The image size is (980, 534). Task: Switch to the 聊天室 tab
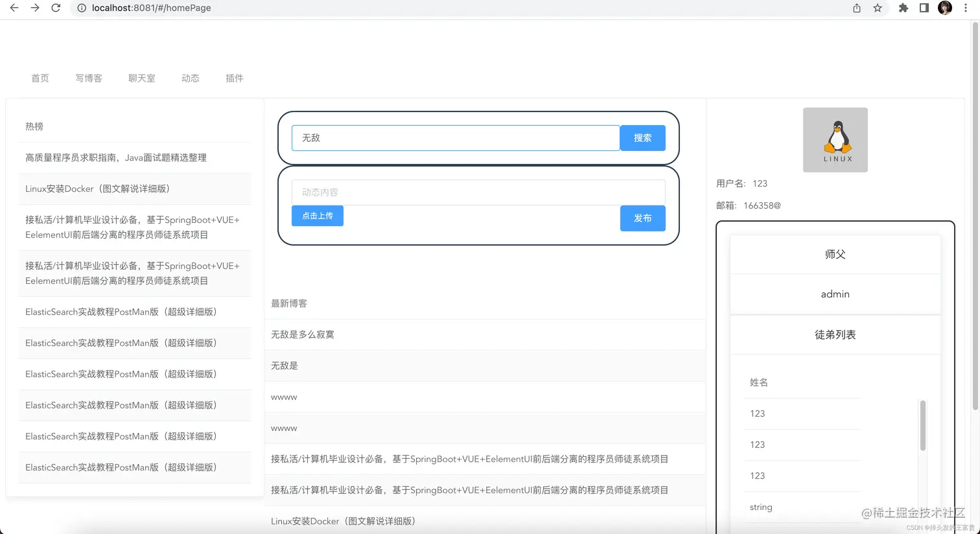142,78
